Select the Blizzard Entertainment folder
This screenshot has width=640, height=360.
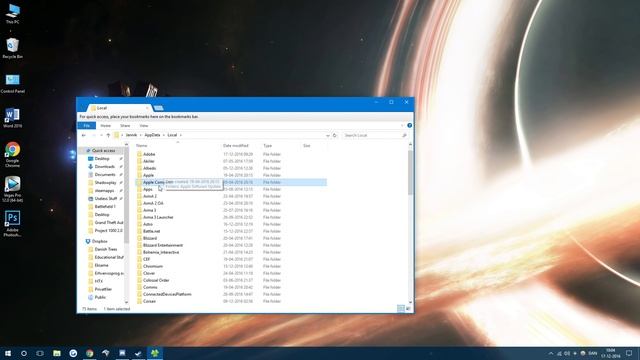click(x=163, y=245)
